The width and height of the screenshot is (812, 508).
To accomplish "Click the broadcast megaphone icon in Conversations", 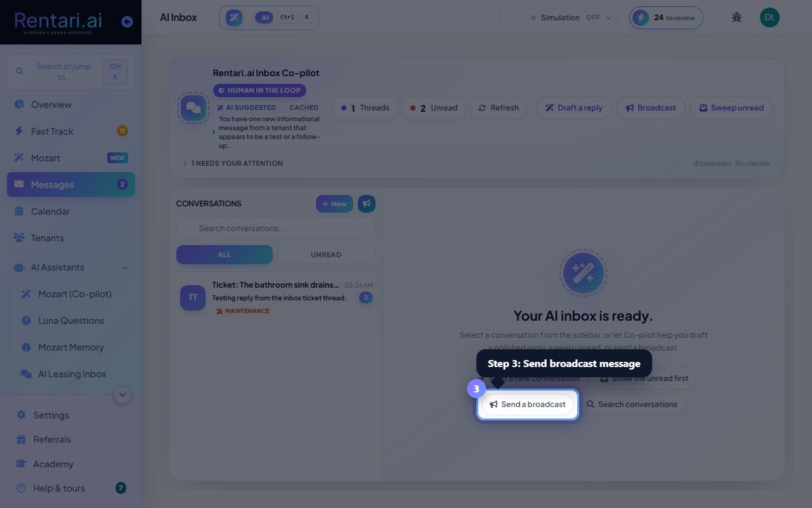I will 367,204.
